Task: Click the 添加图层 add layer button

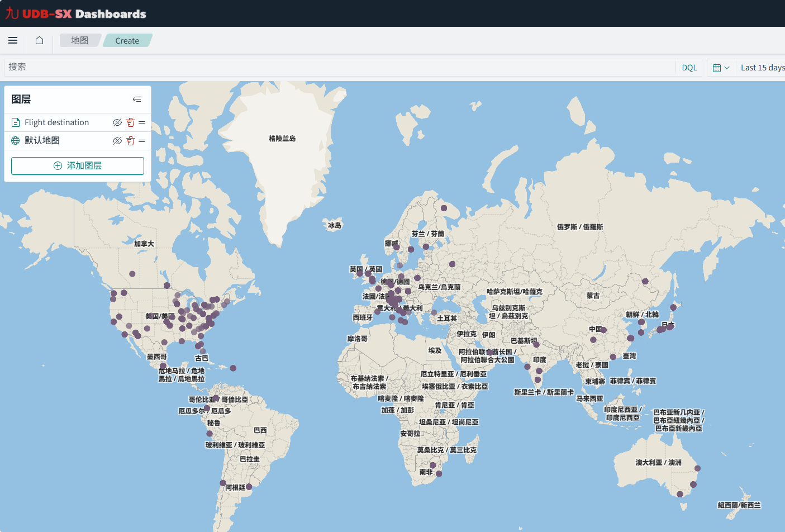Action: (x=78, y=166)
